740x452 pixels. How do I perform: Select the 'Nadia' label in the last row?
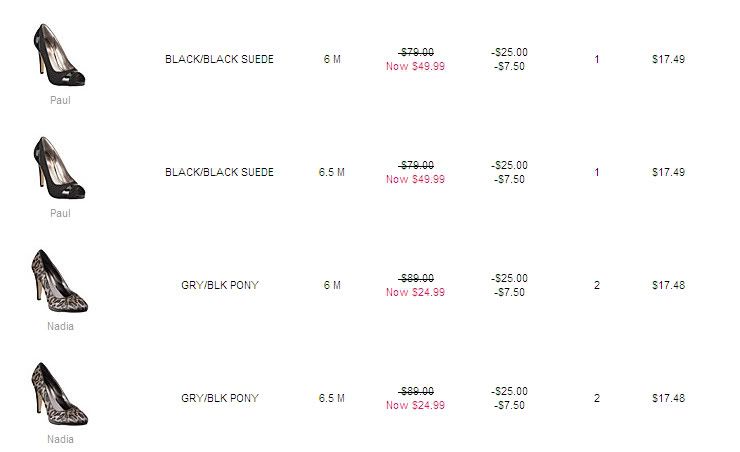coord(60,439)
